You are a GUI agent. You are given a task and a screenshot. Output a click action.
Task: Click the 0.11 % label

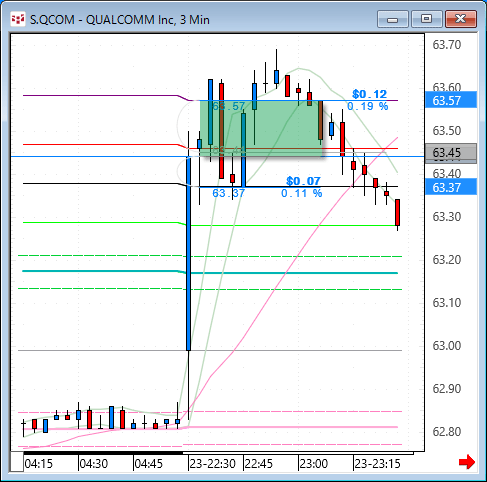[x=302, y=193]
